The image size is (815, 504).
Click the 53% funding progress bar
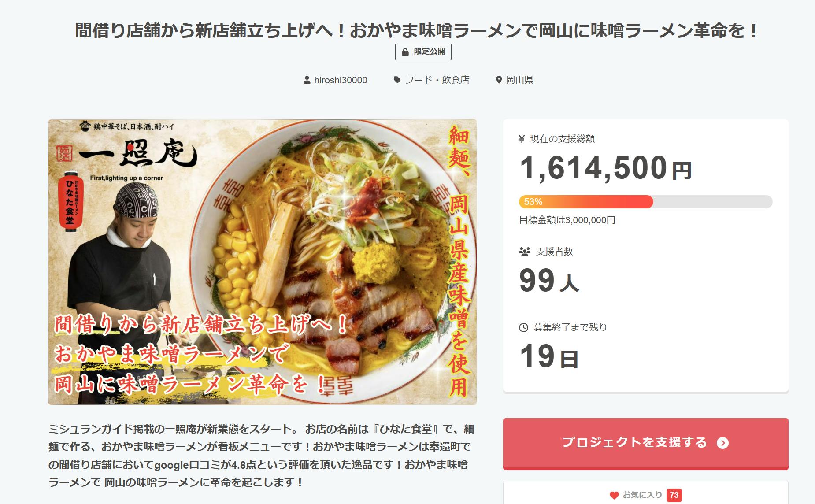tap(645, 202)
